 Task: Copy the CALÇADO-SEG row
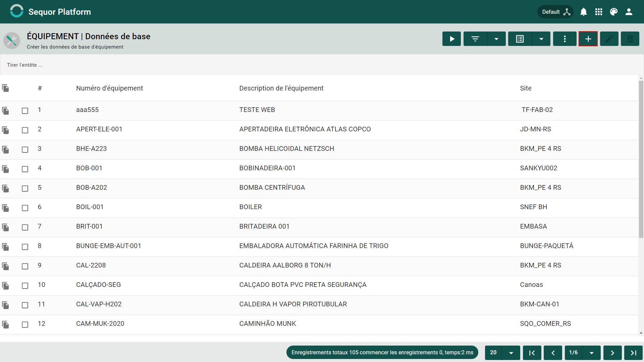[5, 286]
